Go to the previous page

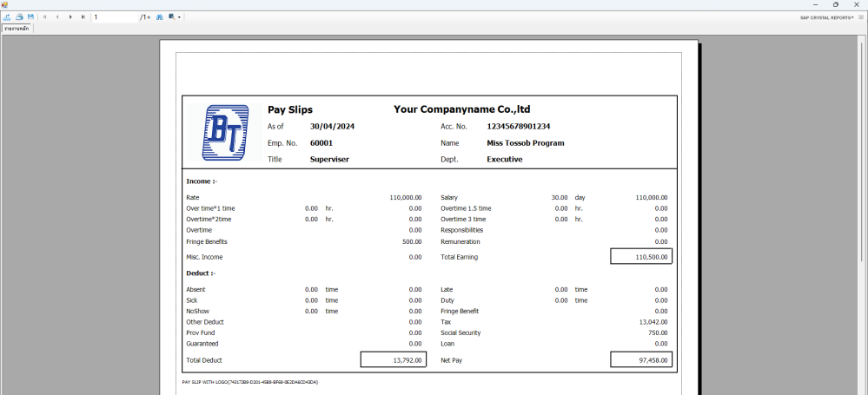[57, 16]
